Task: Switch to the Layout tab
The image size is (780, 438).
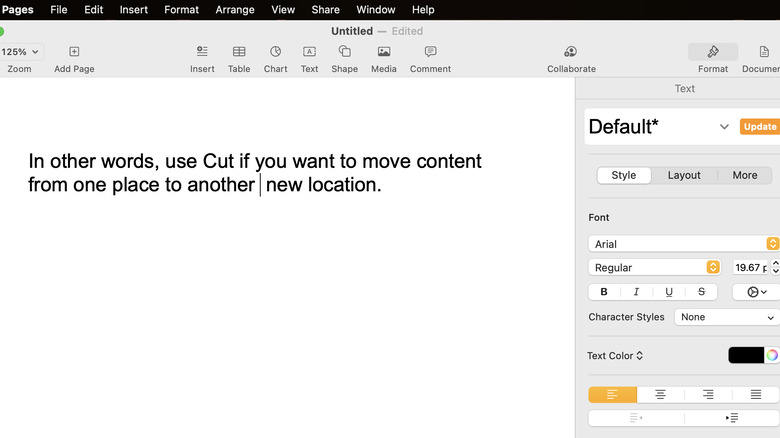Action: pos(684,175)
